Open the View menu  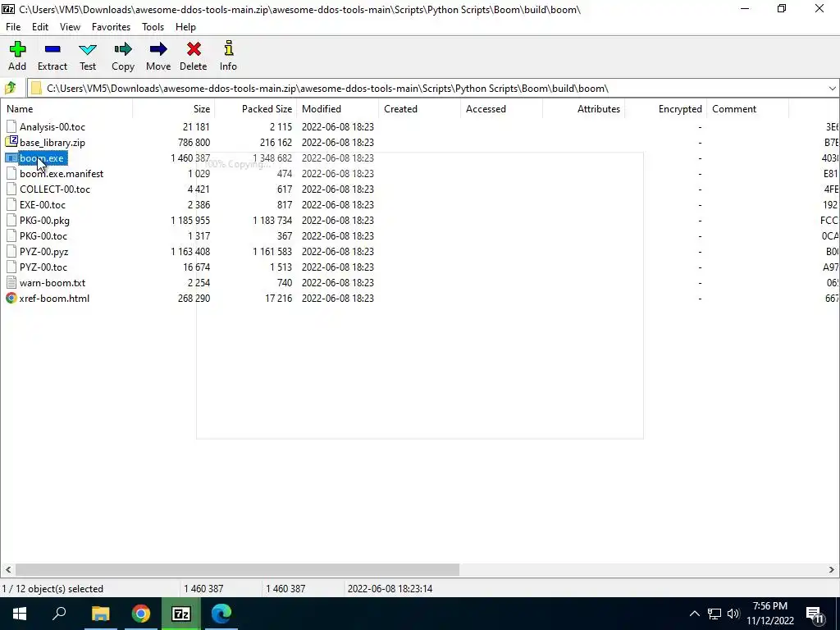tap(71, 27)
